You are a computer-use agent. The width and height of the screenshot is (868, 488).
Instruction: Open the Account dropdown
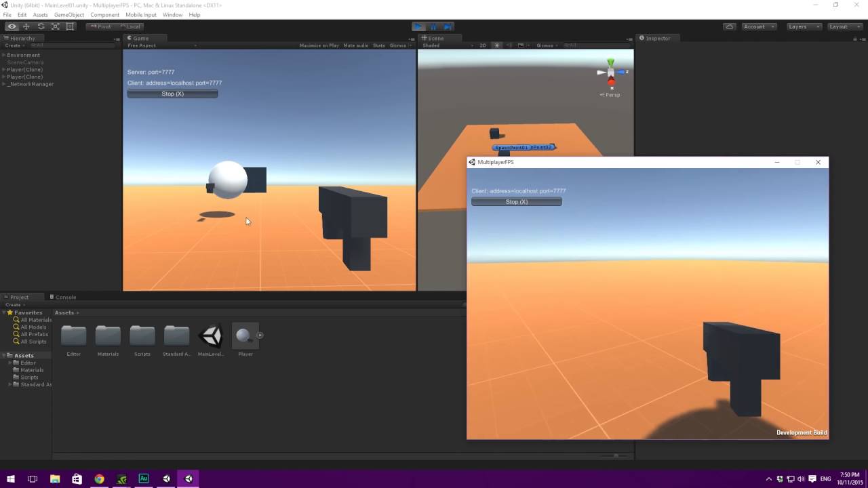pos(758,26)
